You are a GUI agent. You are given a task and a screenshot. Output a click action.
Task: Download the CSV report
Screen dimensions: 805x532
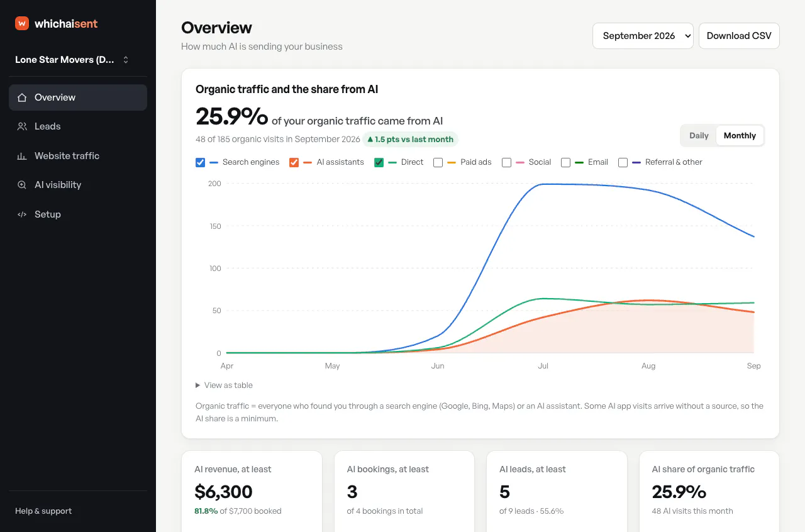(x=739, y=36)
